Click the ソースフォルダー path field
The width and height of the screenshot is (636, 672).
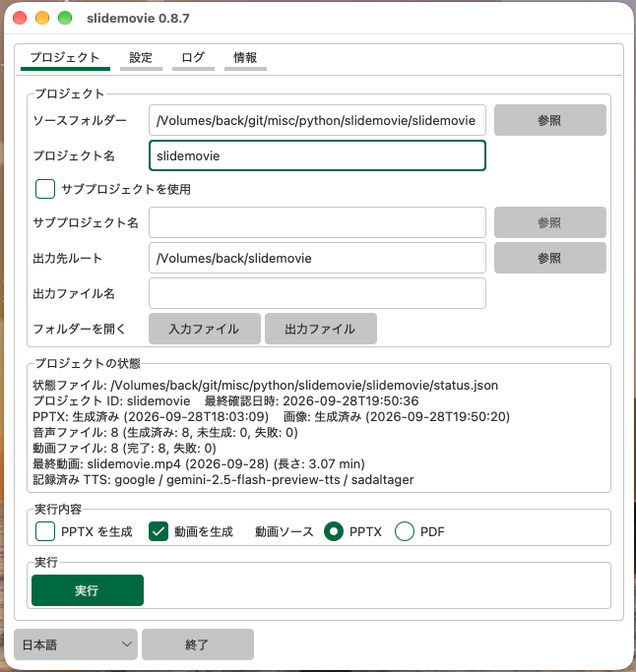[317, 120]
